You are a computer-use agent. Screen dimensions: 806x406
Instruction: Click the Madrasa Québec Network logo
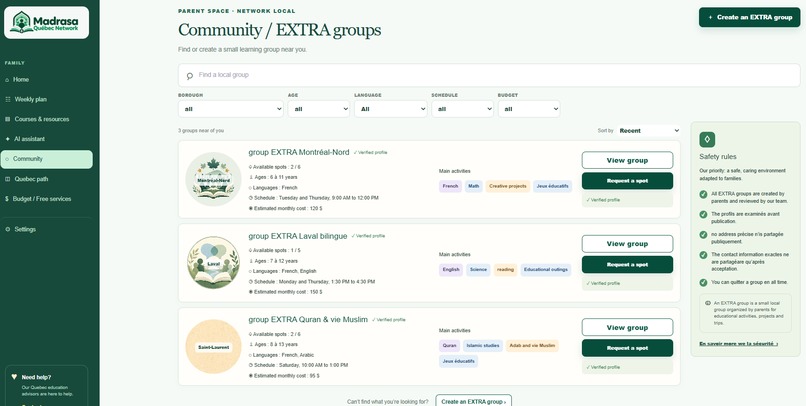coord(46,22)
